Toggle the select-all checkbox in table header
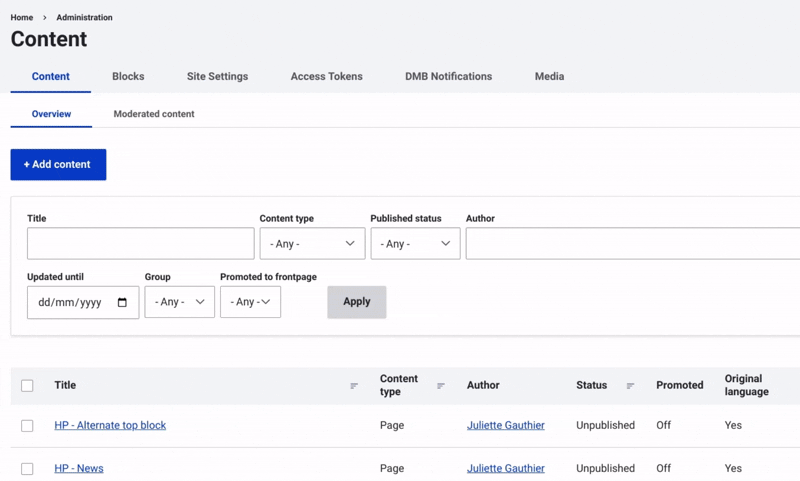The image size is (800, 481). point(27,386)
